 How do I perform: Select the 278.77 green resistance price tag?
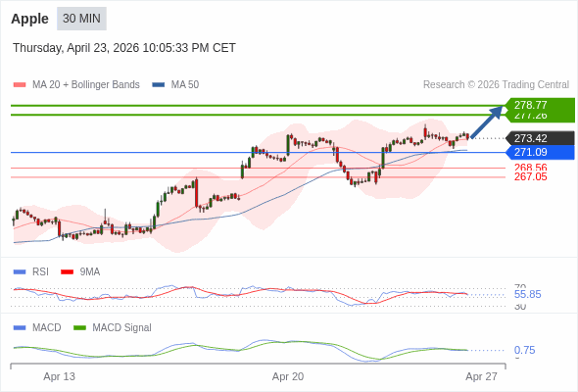[x=540, y=105]
